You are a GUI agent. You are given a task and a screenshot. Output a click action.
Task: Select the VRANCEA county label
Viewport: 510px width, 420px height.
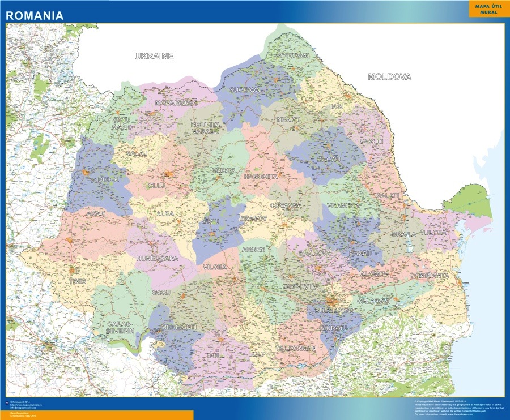coord(343,205)
